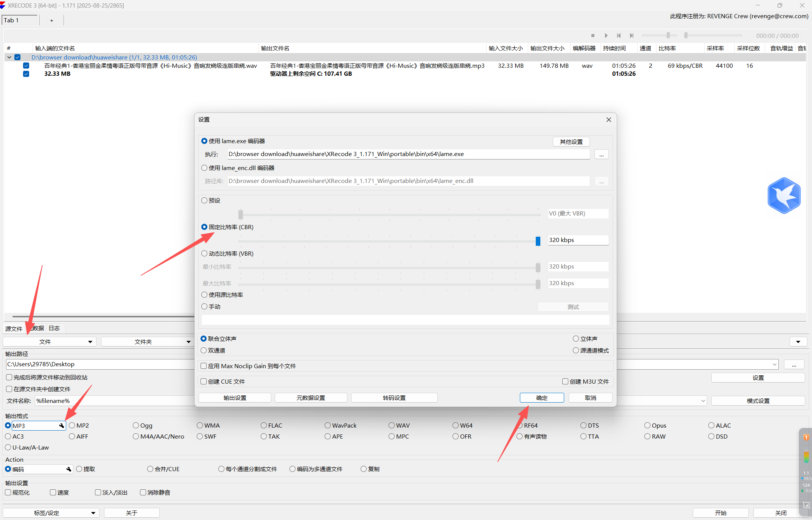This screenshot has height=520, width=812.
Task: Click the blue bird floating icon
Action: point(784,195)
